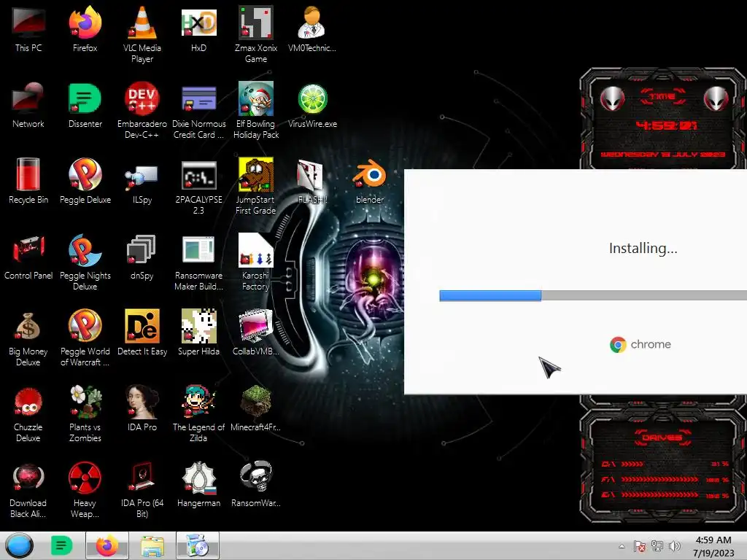Select the 2PACALYPSE 2.3 icon

point(198,186)
